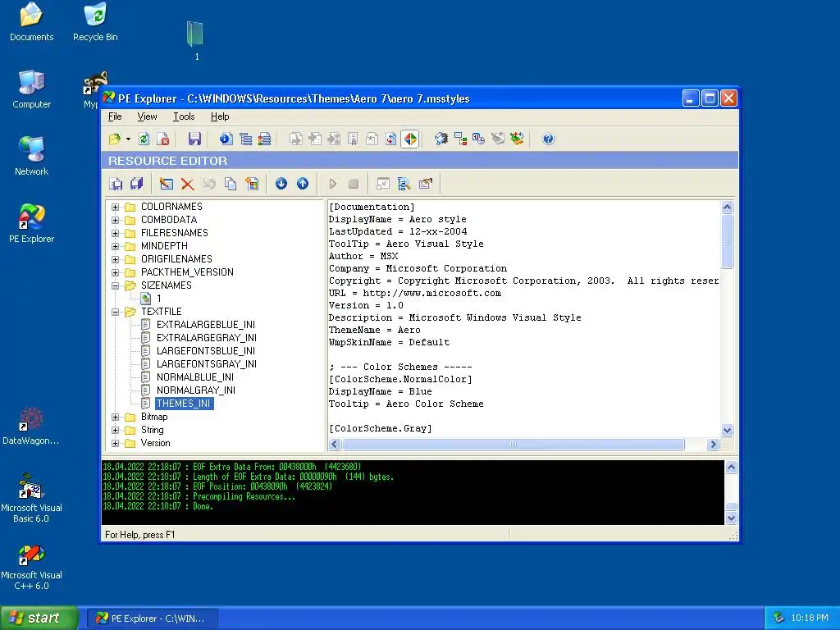Click the Open File folder icon
This screenshot has height=630, width=840.
click(115, 139)
